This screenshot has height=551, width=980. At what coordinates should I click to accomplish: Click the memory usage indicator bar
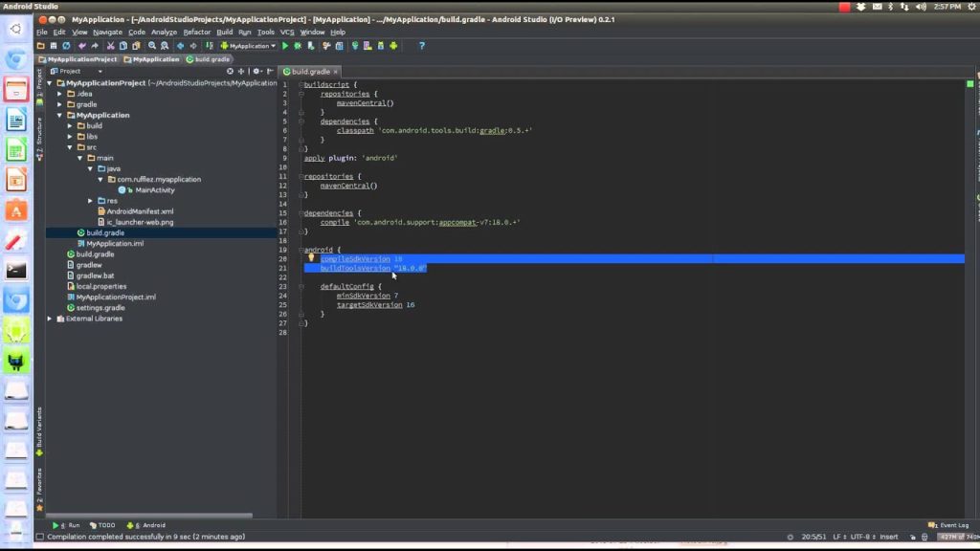tap(958, 537)
